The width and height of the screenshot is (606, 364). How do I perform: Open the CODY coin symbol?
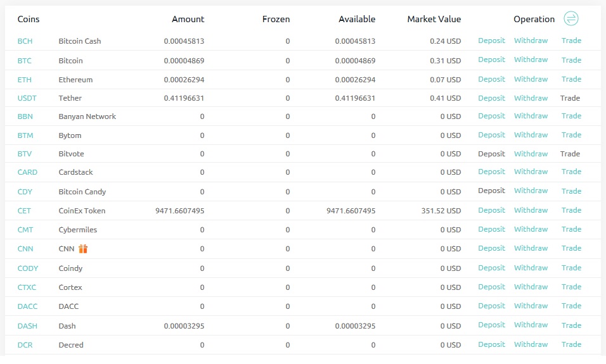(28, 268)
